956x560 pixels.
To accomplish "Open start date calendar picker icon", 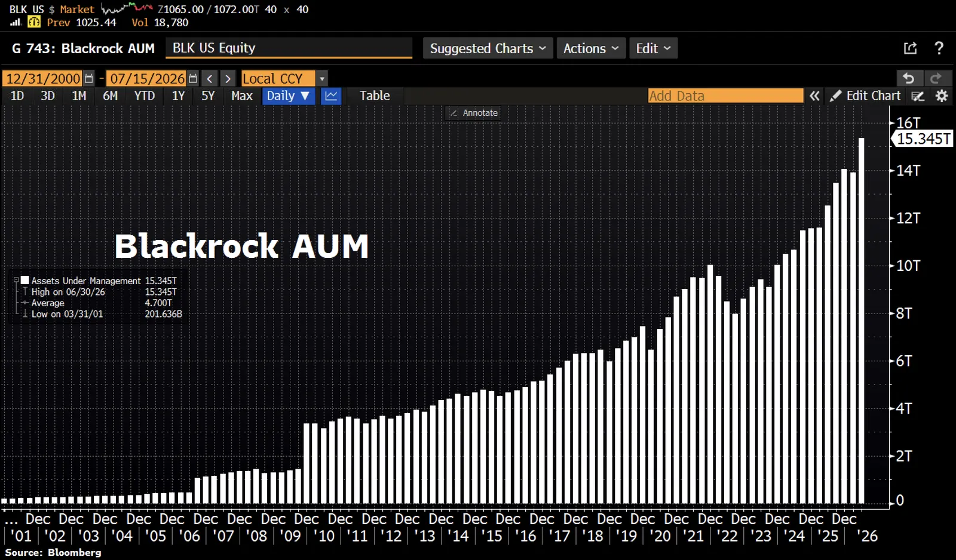I will pyautogui.click(x=88, y=78).
